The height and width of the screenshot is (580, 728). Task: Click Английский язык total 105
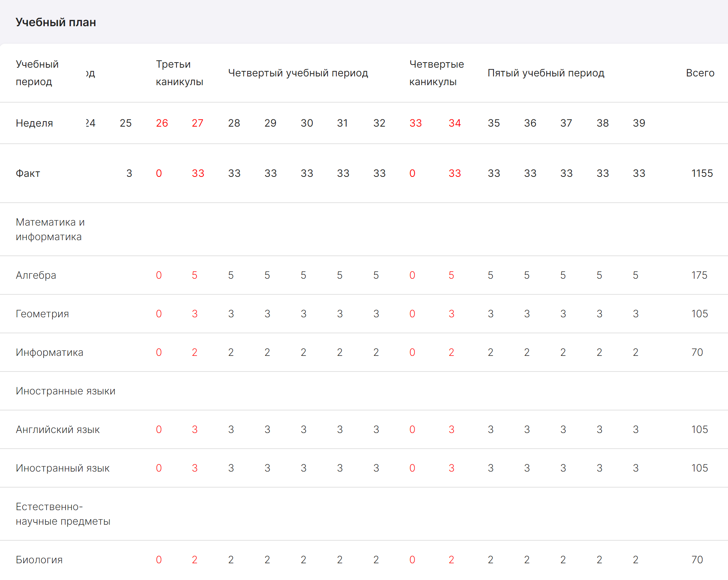pyautogui.click(x=700, y=429)
